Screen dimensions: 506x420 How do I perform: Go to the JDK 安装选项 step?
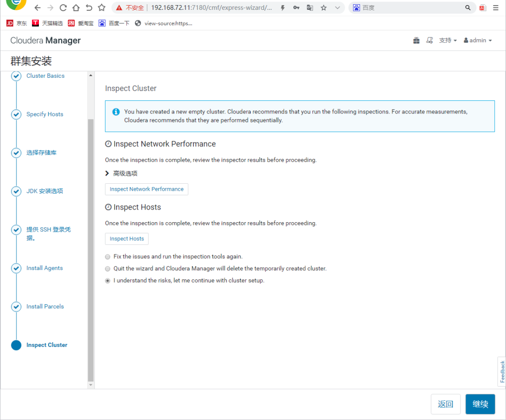(45, 191)
